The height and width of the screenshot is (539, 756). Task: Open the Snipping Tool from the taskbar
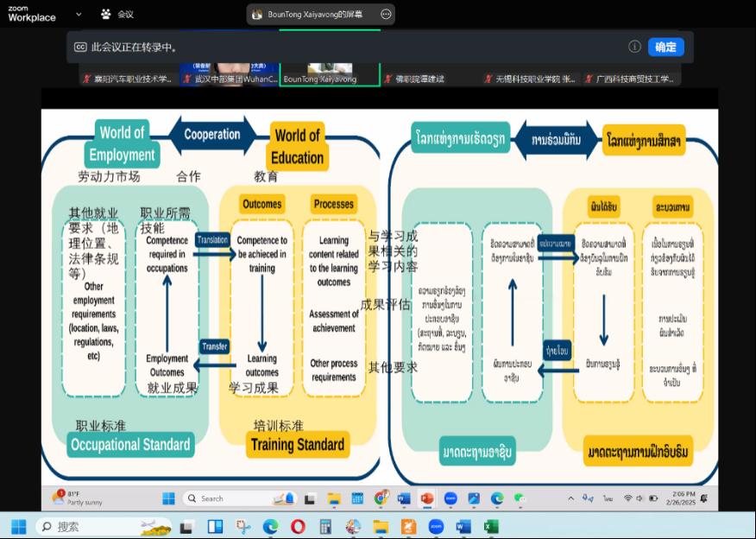click(243, 525)
